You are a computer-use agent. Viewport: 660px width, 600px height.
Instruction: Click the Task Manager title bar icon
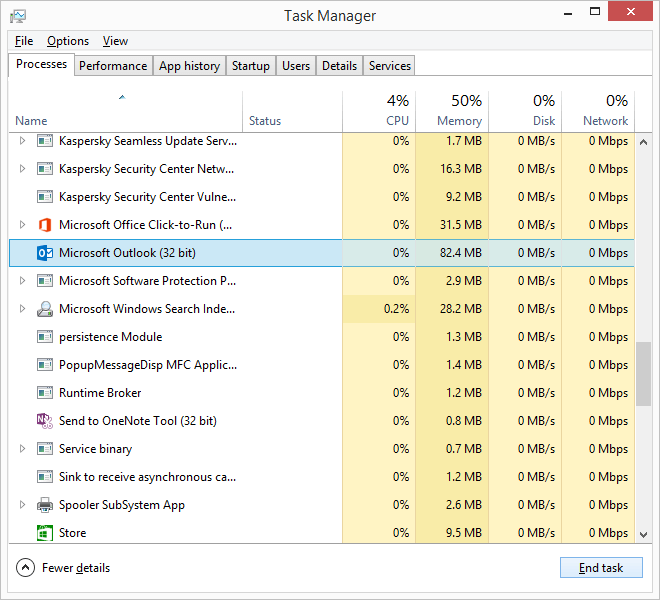18,16
